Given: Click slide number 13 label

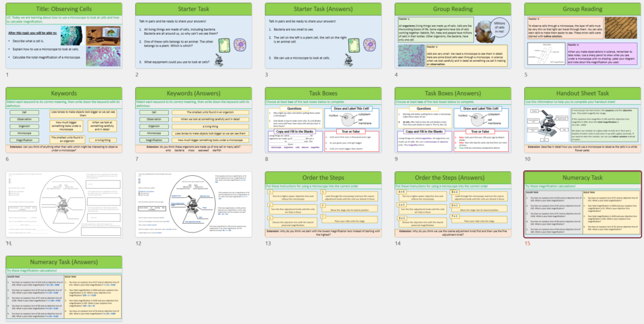Looking at the screenshot, I should (x=268, y=243).
